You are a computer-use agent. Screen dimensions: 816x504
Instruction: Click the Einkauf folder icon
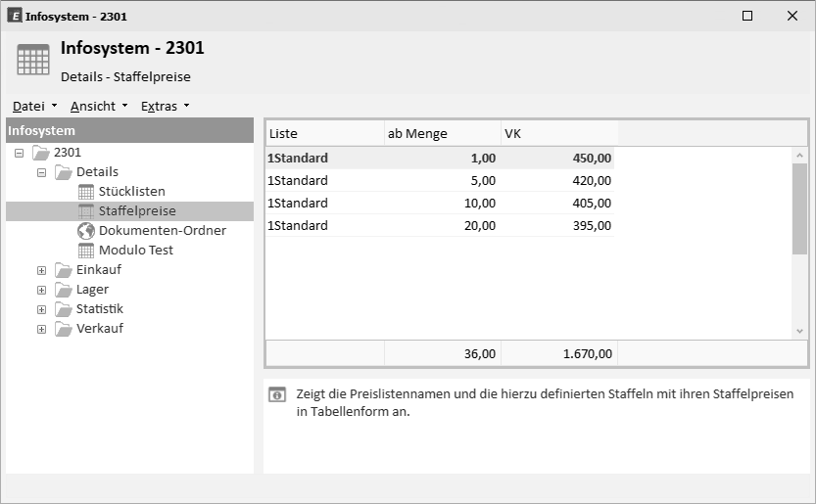tap(64, 270)
